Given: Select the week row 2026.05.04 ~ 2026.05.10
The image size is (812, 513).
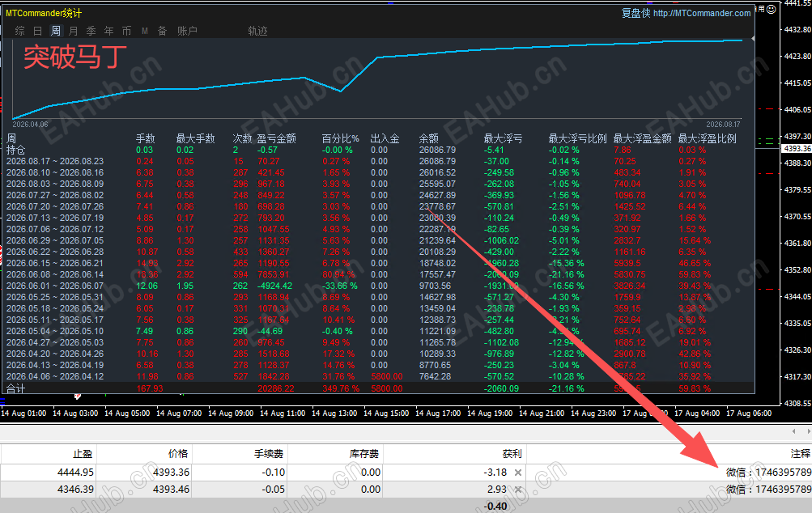Looking at the screenshot, I should click(x=55, y=331).
